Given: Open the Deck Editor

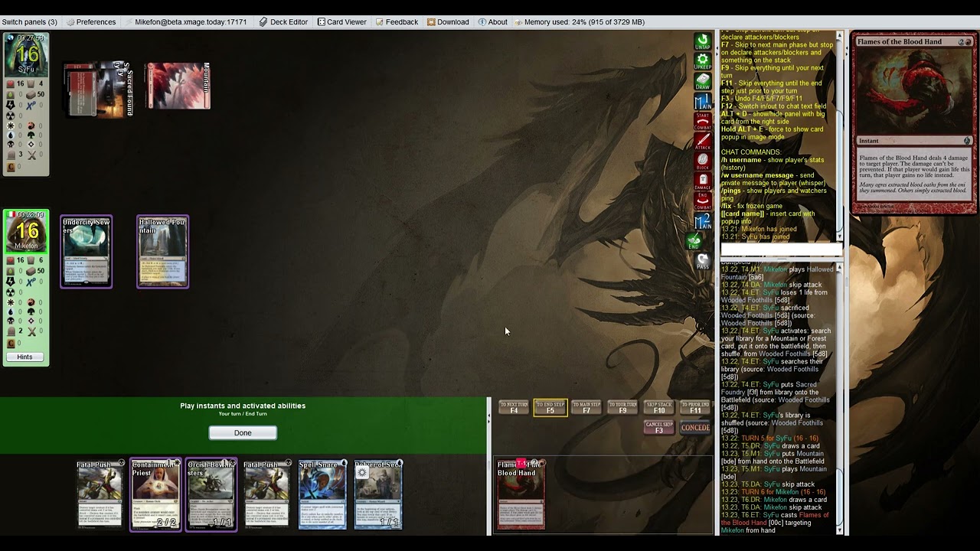Looking at the screenshot, I should click(x=283, y=22).
